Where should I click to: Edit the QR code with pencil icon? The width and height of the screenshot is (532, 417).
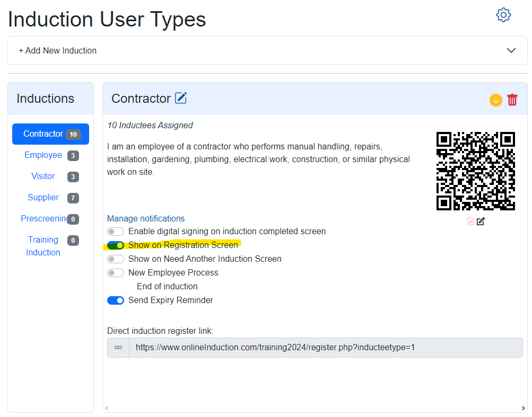coord(481,221)
